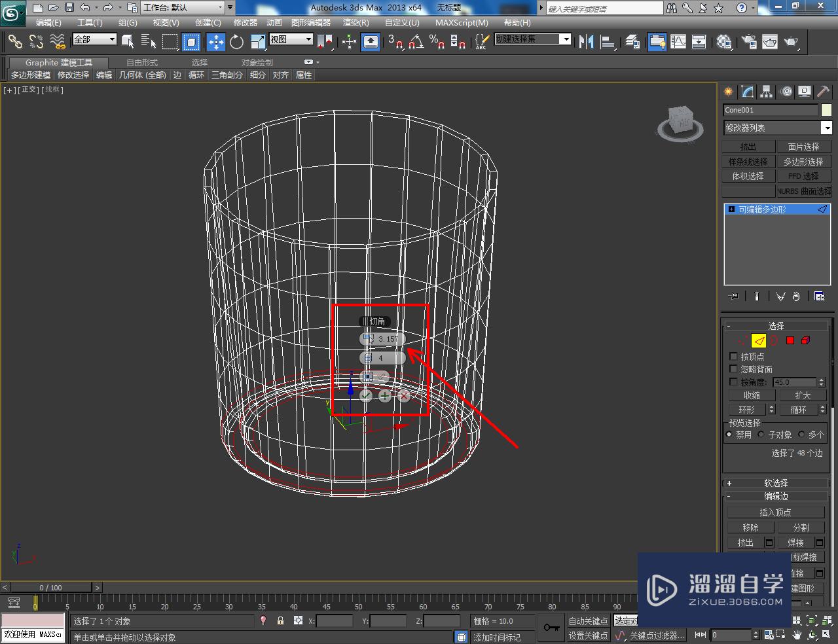Click the 移除 remove button
838x644 pixels.
[750, 528]
